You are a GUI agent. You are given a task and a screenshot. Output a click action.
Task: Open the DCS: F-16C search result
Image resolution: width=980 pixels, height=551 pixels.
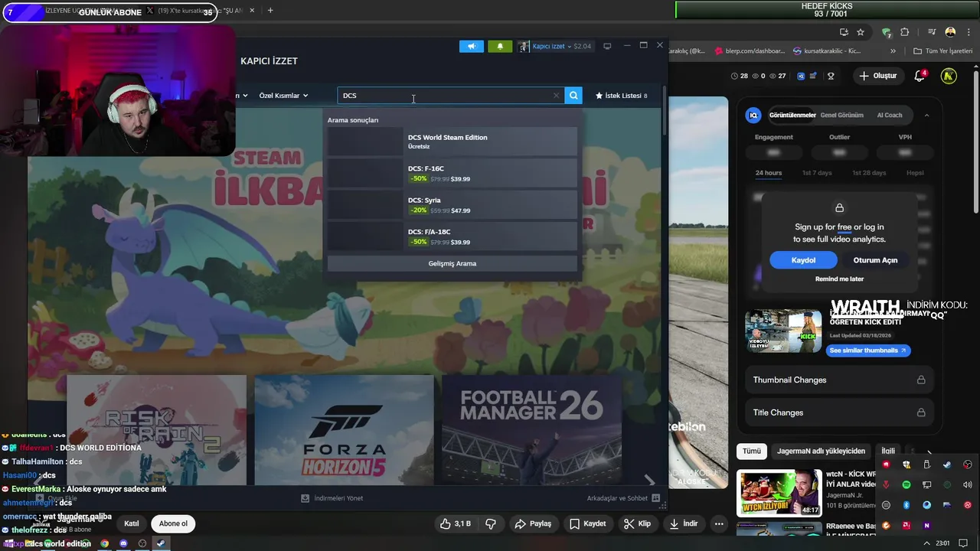click(452, 173)
